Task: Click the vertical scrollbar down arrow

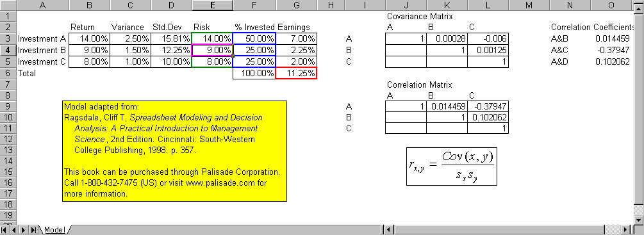Action: (640, 220)
